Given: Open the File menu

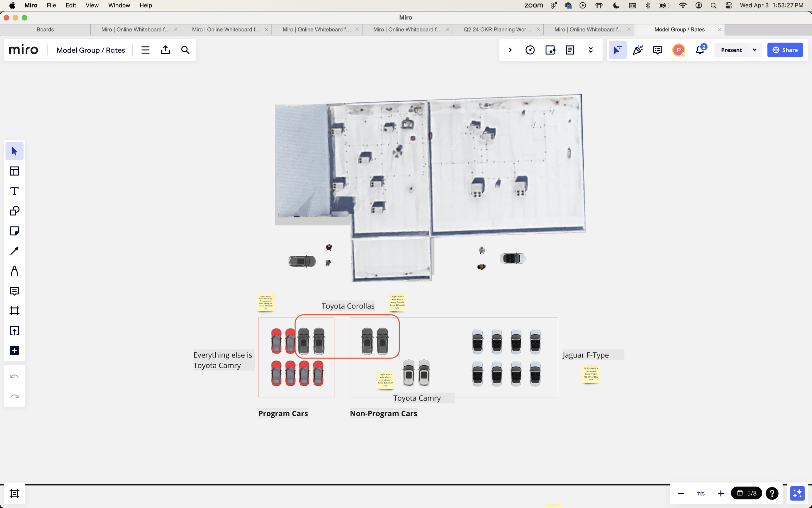Looking at the screenshot, I should click(51, 6).
